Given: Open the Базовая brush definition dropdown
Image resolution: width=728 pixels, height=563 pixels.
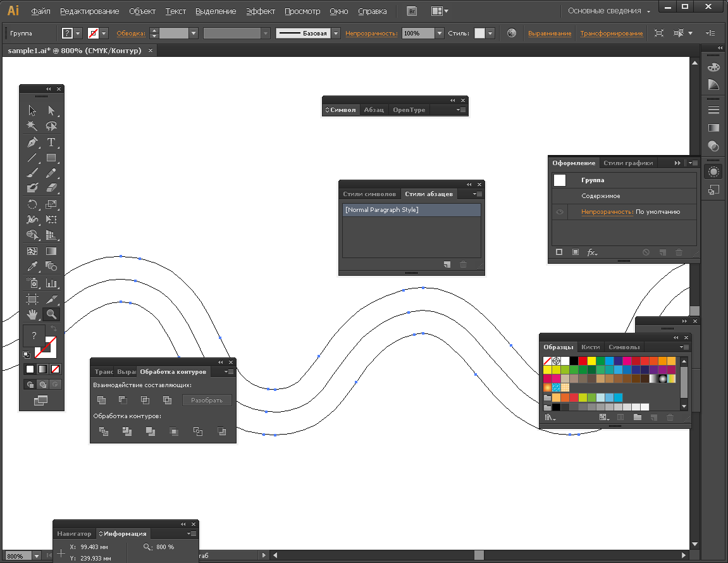Looking at the screenshot, I should [336, 34].
